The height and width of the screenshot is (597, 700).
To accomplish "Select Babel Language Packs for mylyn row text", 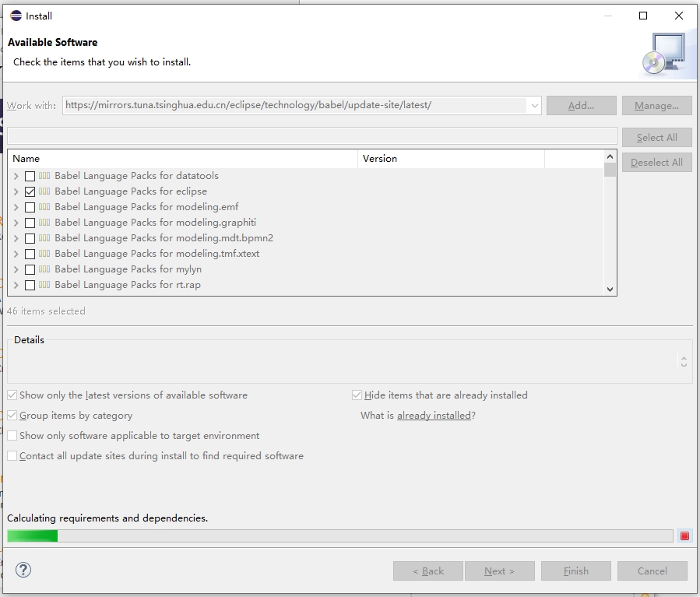I will (x=128, y=269).
